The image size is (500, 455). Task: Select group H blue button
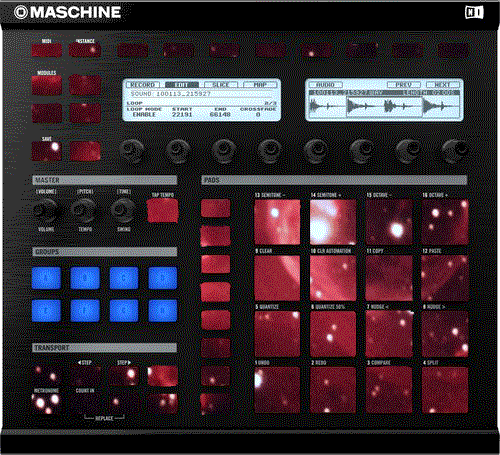pyautogui.click(x=163, y=311)
